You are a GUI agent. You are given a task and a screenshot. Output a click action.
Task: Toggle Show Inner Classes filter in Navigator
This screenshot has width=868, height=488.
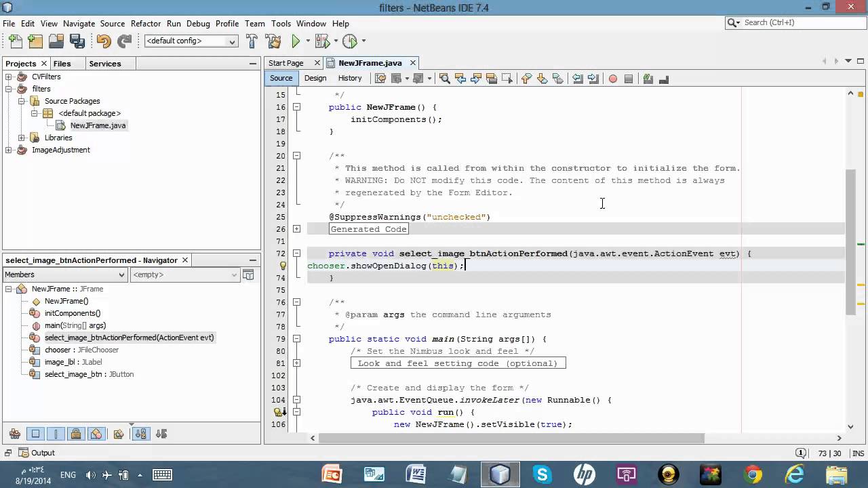[x=96, y=434]
